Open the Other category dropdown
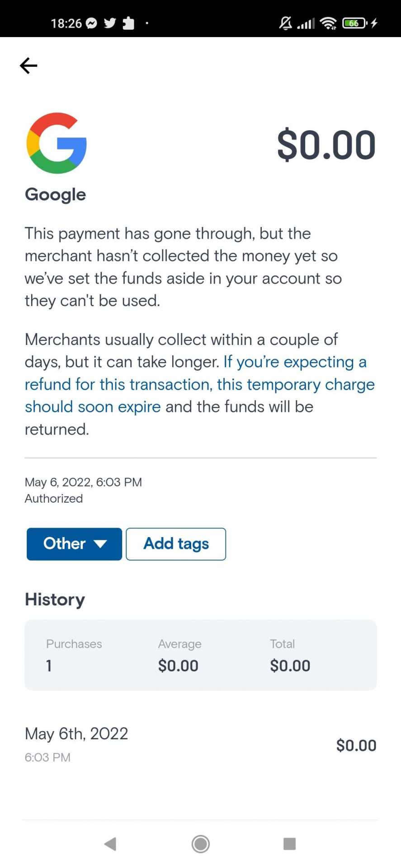401x868 pixels. click(x=74, y=544)
